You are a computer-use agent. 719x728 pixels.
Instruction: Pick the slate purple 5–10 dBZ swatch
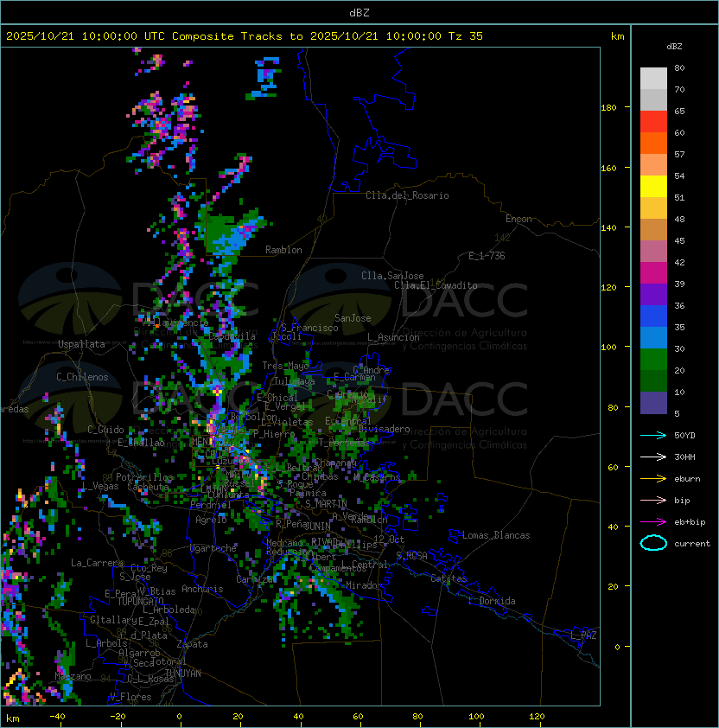click(653, 403)
